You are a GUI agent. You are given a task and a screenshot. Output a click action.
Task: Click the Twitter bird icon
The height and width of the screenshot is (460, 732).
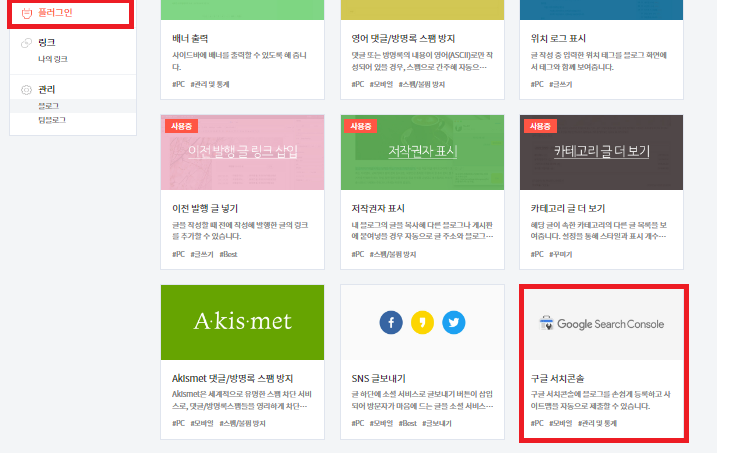click(x=454, y=322)
